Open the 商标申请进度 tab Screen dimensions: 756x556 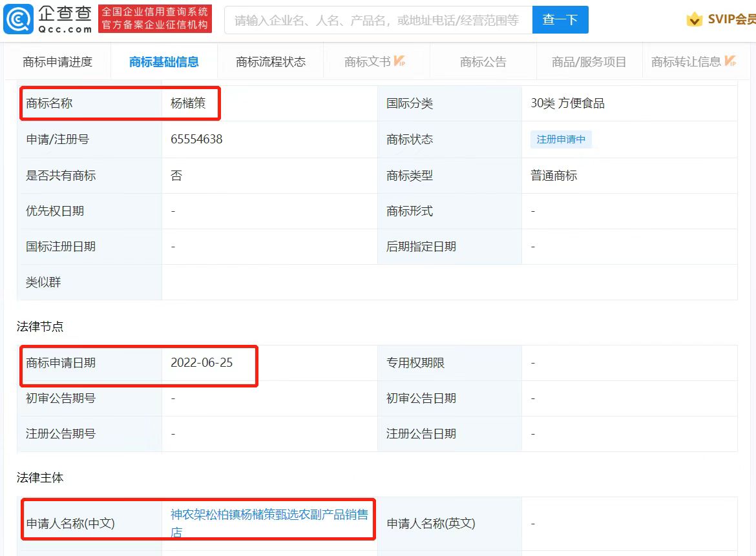(x=58, y=62)
